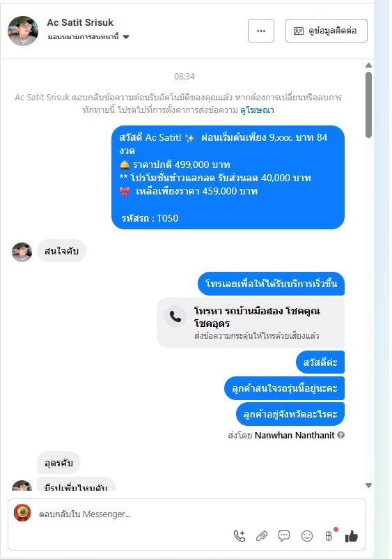Click the scrollbar up arrow
392x559 pixels.
tap(368, 66)
